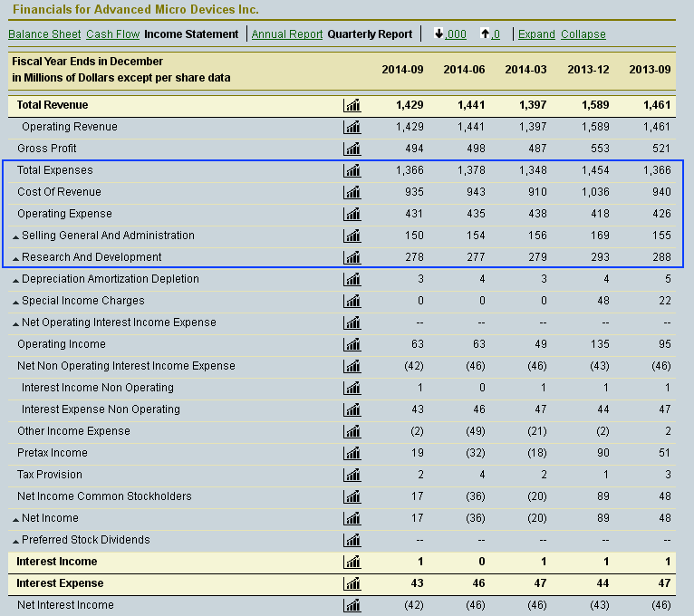Open chart icon for Operating Expense row

[x=352, y=214]
